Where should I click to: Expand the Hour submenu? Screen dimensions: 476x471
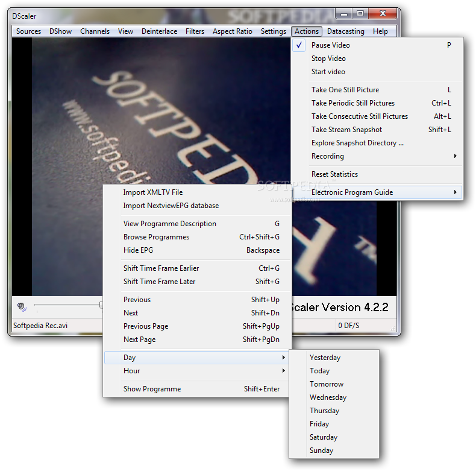pos(196,371)
